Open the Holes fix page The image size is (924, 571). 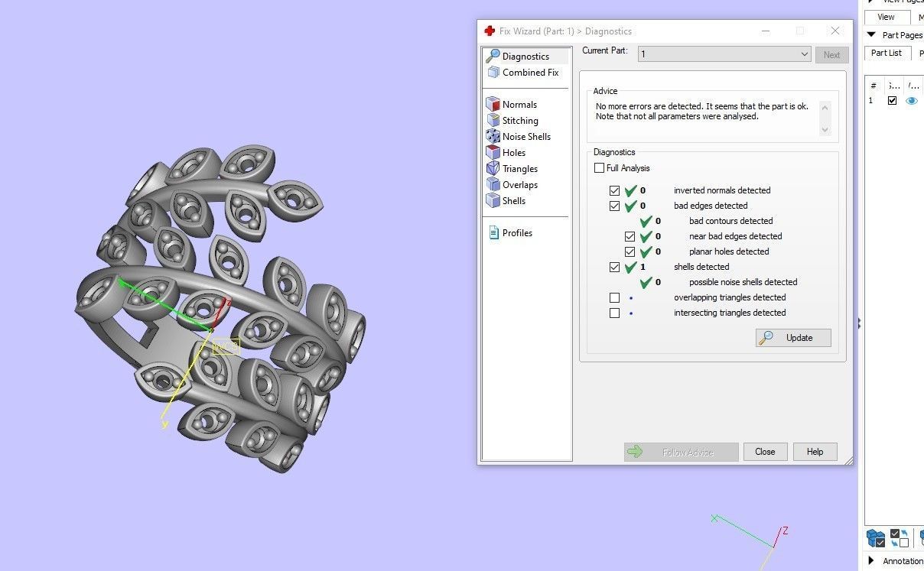(x=506, y=153)
